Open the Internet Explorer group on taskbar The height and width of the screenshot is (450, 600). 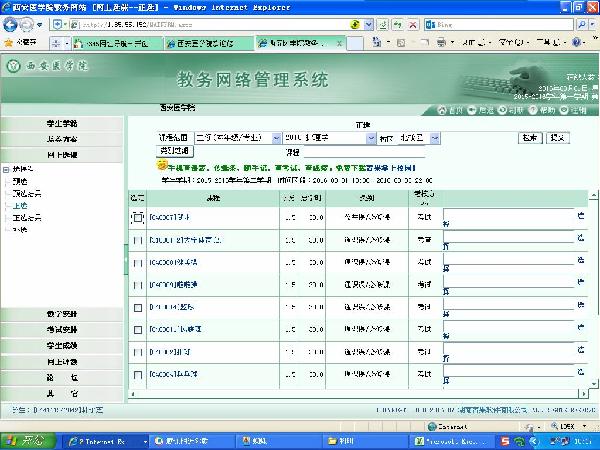point(103,442)
